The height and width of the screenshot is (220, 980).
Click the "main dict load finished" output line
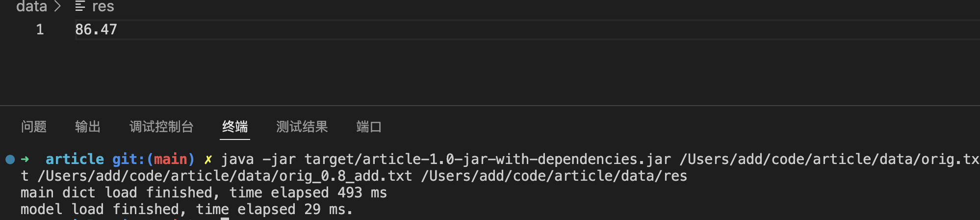(204, 192)
